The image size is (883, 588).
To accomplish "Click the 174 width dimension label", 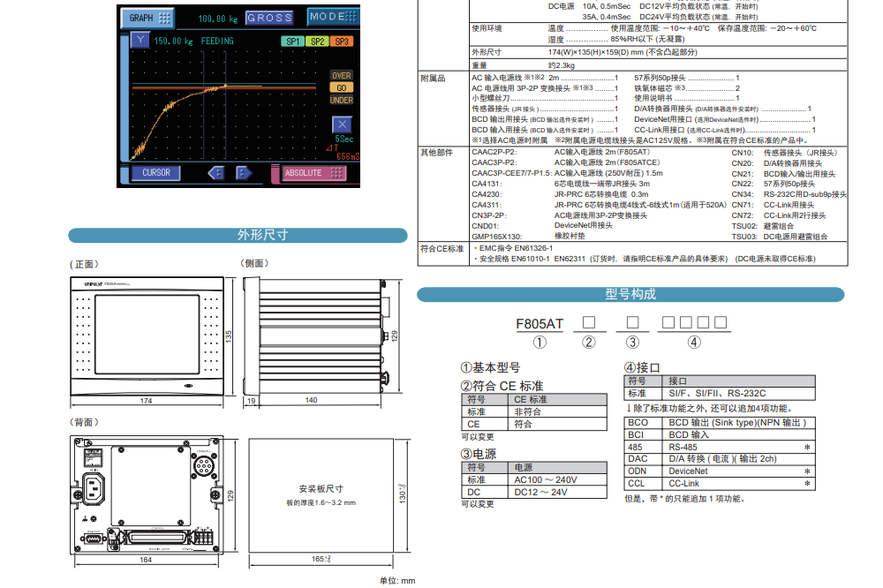I will coord(146,401).
